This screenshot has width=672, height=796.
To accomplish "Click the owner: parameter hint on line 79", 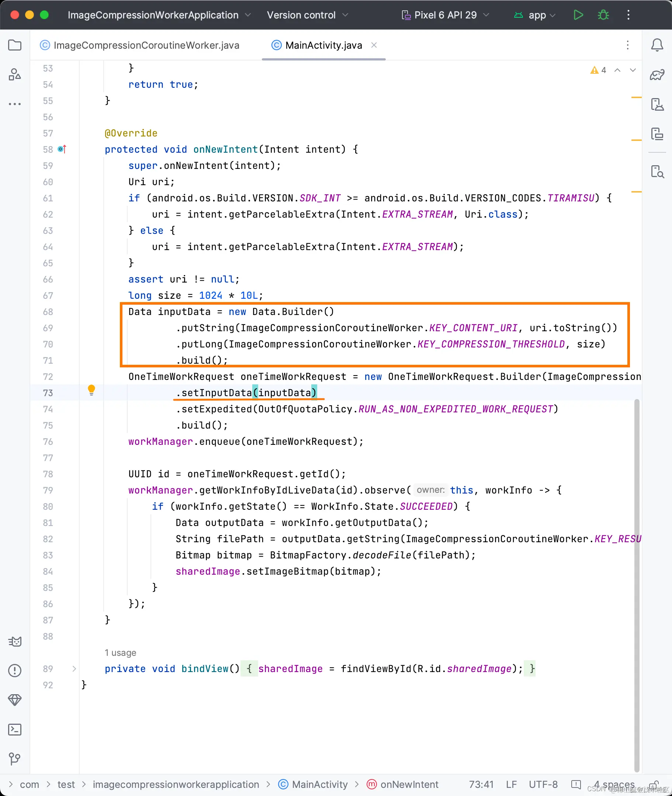I will point(430,490).
